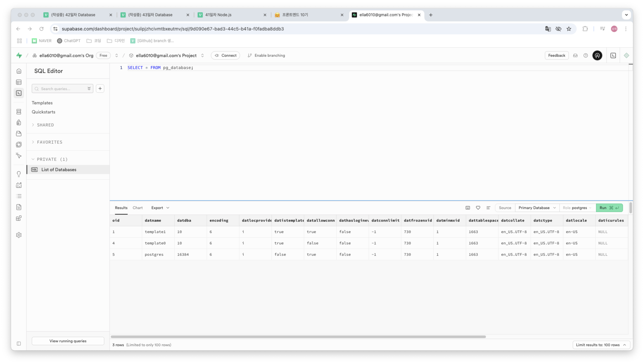The height and width of the screenshot is (364, 644).
Task: Click the Supabase logo in header
Action: click(19, 55)
